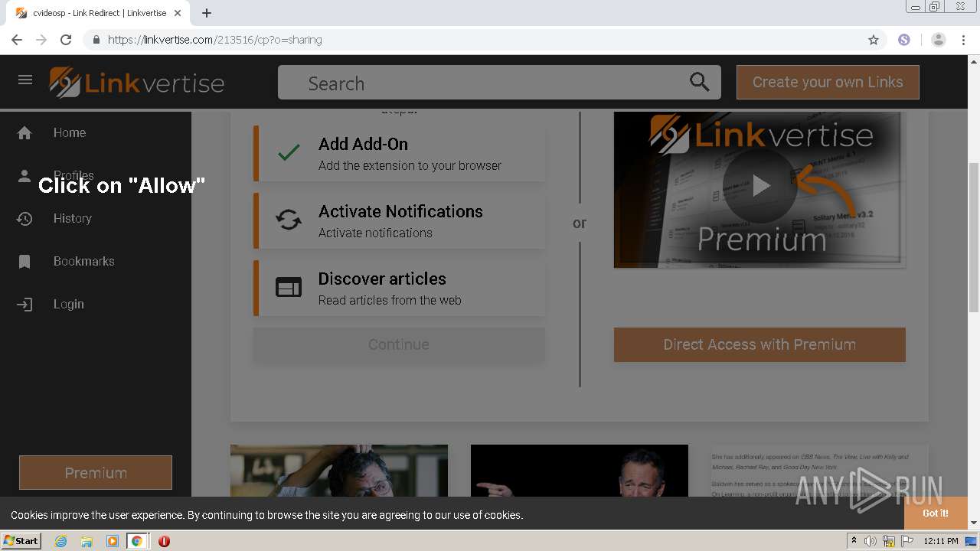The width and height of the screenshot is (980, 551).
Task: Click Create your own Links button
Action: [828, 82]
